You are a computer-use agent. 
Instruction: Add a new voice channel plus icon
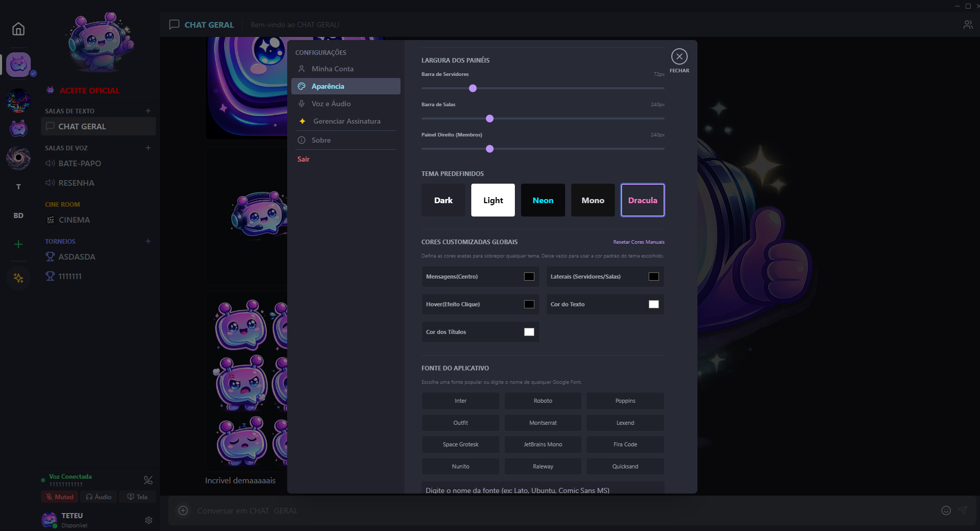pos(148,148)
